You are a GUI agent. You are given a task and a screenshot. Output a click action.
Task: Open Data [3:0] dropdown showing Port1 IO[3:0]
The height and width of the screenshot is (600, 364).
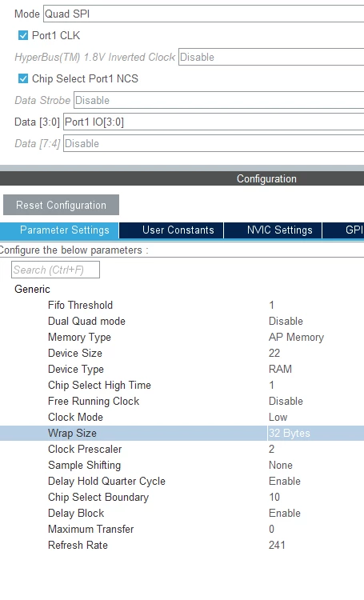click(x=214, y=122)
